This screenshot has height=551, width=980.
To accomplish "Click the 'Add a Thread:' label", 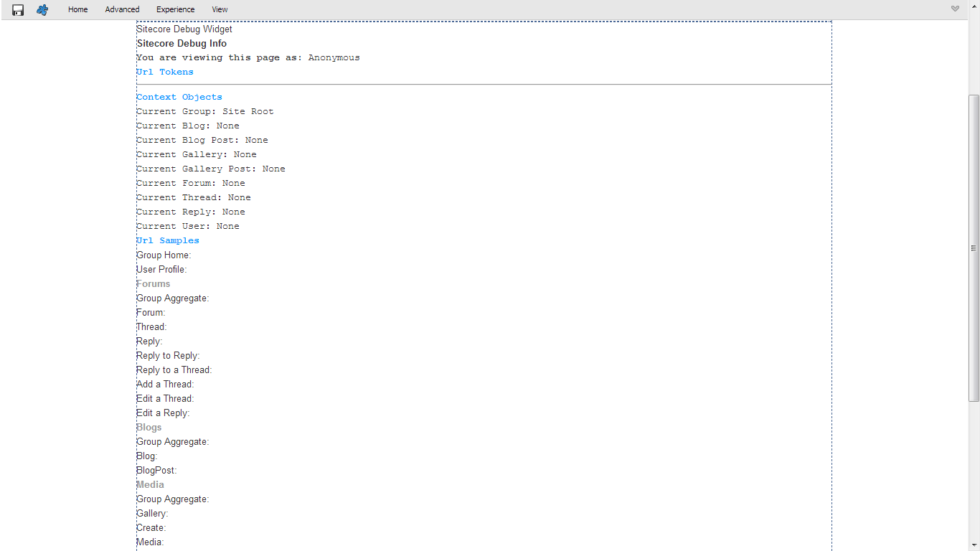I will 165,385.
